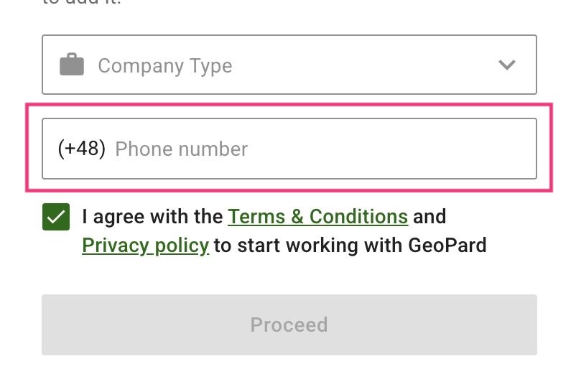Click the Phone number input field
576x392 pixels.
(x=323, y=149)
